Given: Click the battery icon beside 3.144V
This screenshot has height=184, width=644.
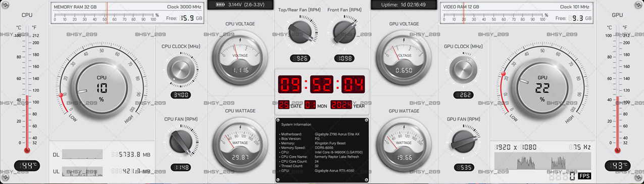Looking at the screenshot, I should click(220, 5).
